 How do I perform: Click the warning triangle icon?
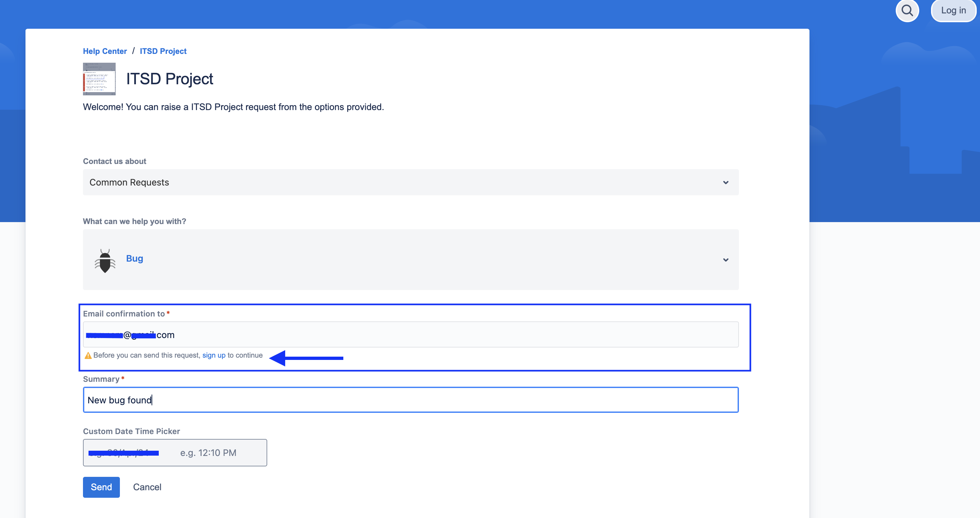tap(88, 356)
